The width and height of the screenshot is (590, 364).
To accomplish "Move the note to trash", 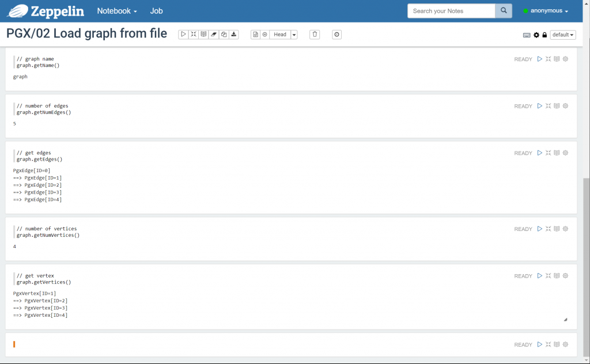I will point(315,35).
